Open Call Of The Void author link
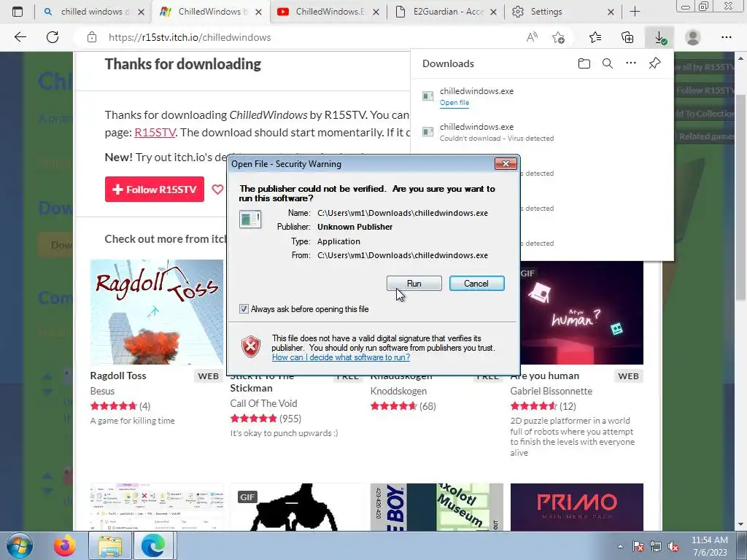The image size is (747, 560). (263, 403)
